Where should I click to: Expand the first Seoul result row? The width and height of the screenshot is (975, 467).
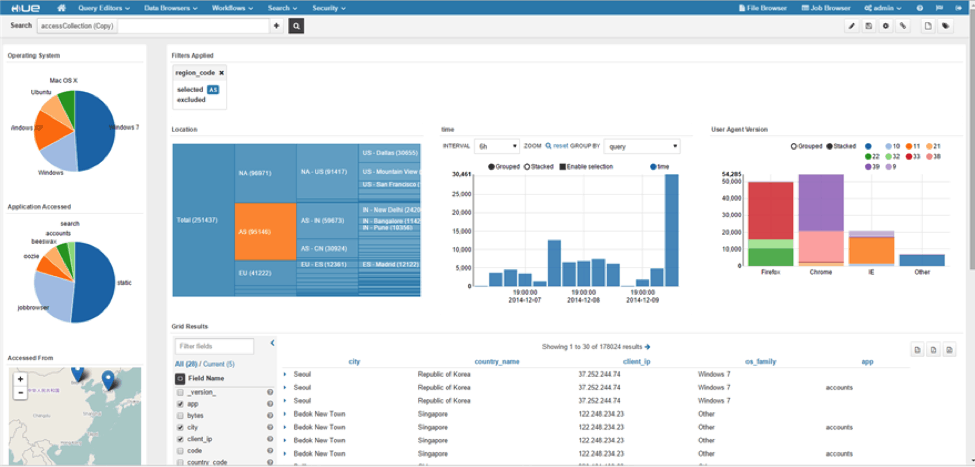285,374
